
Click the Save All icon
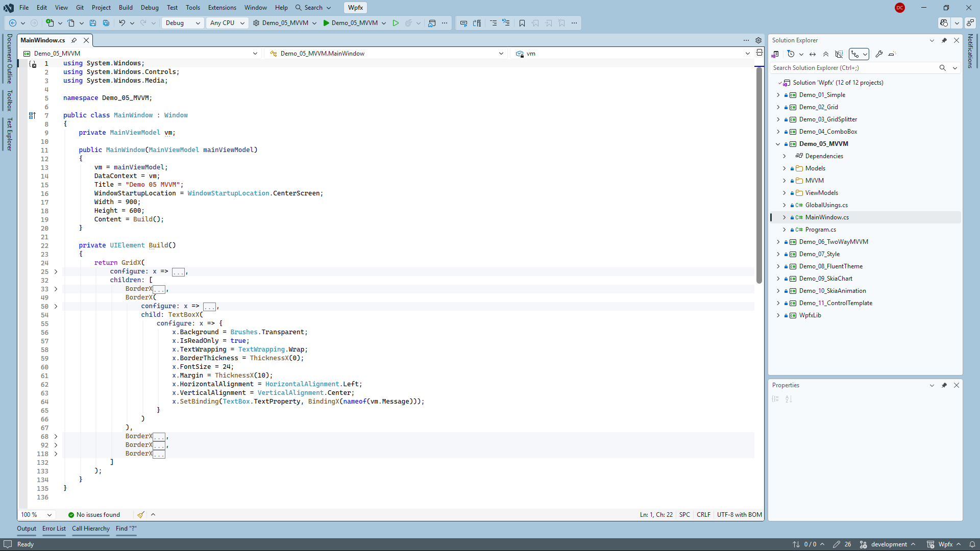[106, 23]
